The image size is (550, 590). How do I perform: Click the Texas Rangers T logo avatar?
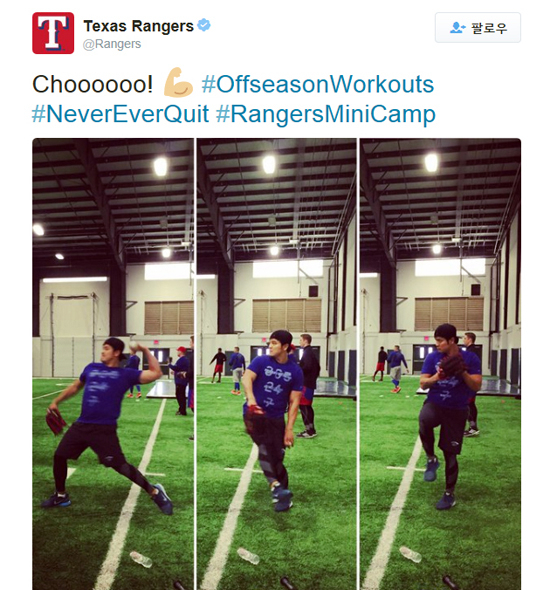[53, 33]
